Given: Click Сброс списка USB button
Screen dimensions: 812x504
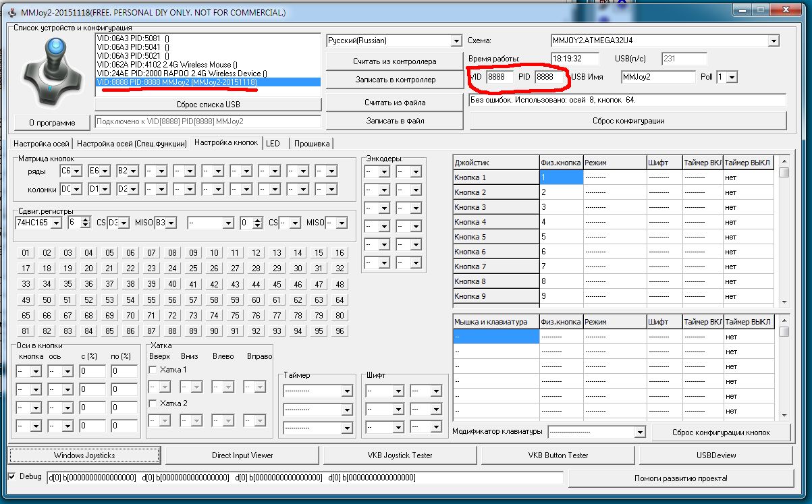Looking at the screenshot, I should [208, 105].
